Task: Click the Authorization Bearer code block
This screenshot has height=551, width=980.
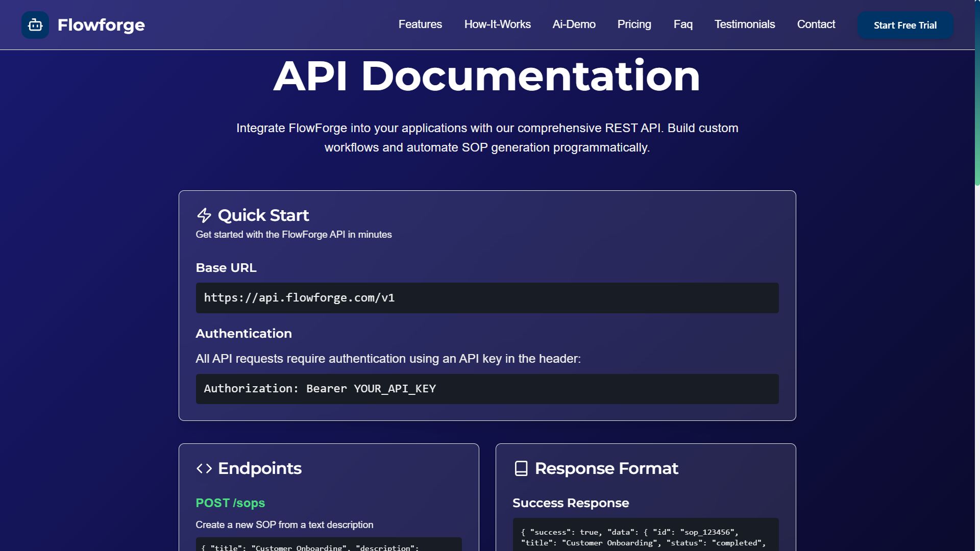Action: [487, 389]
